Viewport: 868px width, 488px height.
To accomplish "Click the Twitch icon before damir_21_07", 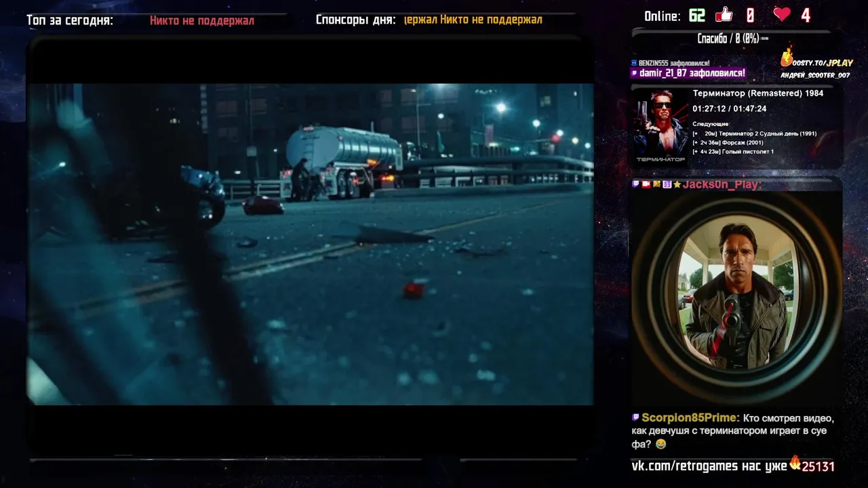I will (x=635, y=73).
